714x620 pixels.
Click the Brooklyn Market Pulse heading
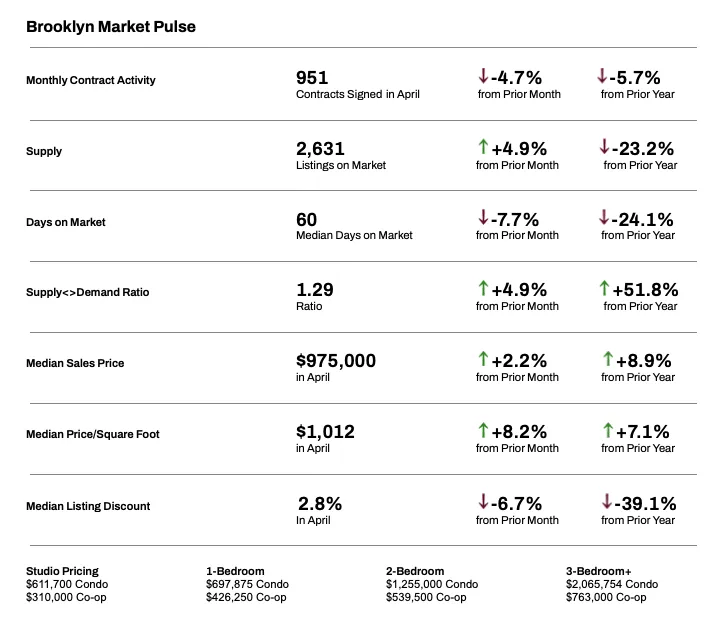click(x=111, y=27)
